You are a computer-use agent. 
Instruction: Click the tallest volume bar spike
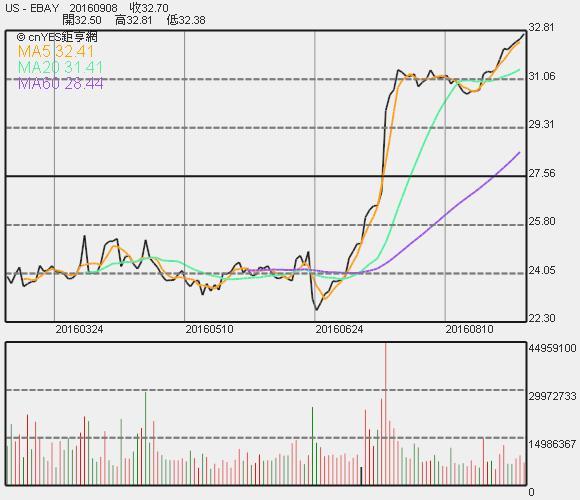pos(385,413)
